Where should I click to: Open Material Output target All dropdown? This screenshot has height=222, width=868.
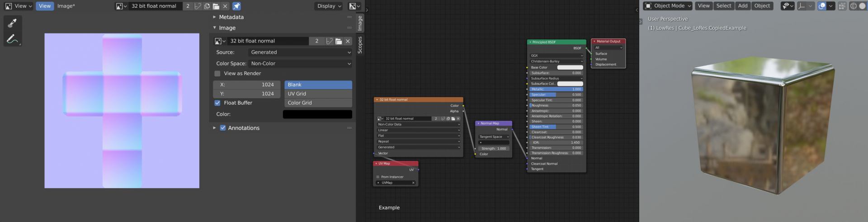pyautogui.click(x=609, y=47)
